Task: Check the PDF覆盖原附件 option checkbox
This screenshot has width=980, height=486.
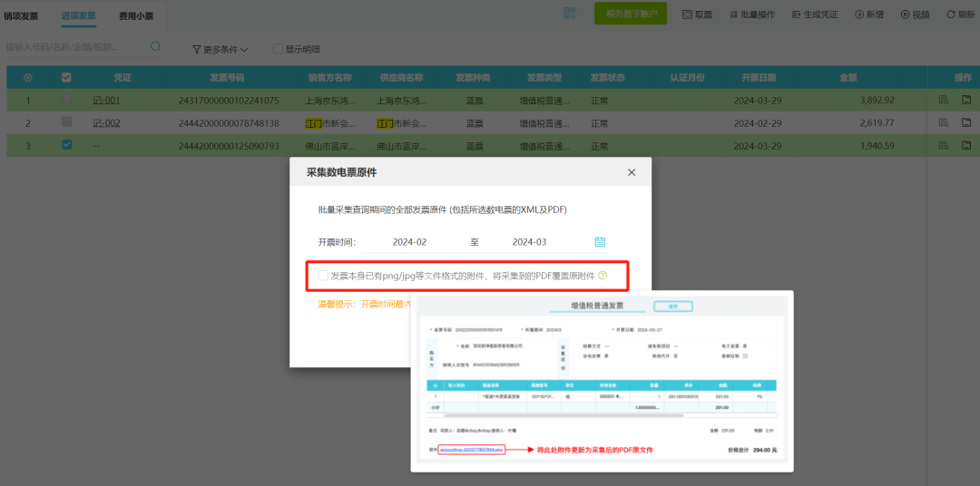Action: [x=323, y=275]
